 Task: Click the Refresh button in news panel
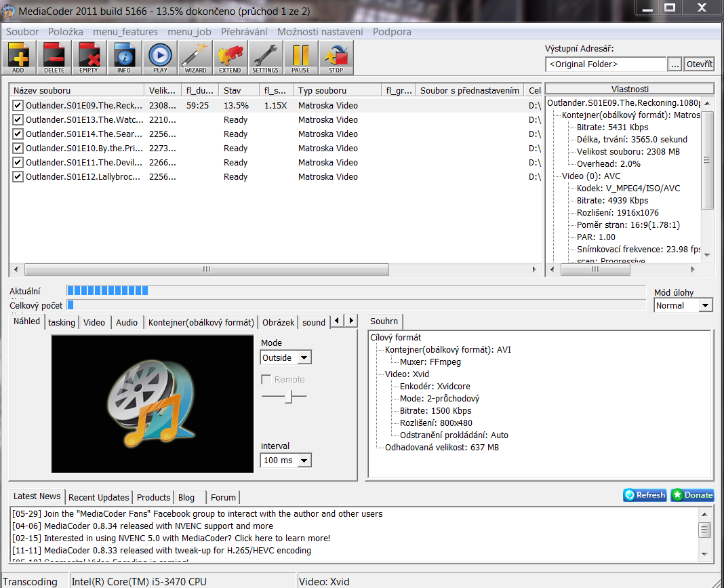coord(645,494)
